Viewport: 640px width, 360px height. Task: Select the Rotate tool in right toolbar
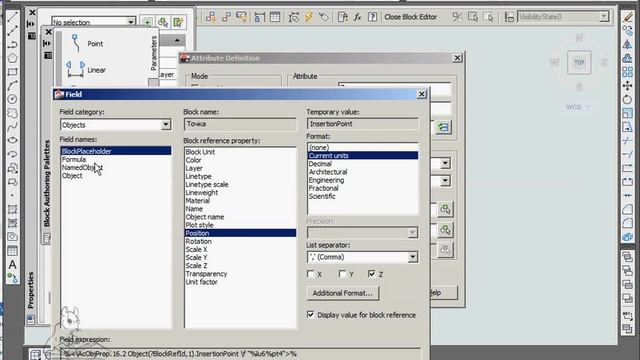click(x=627, y=99)
